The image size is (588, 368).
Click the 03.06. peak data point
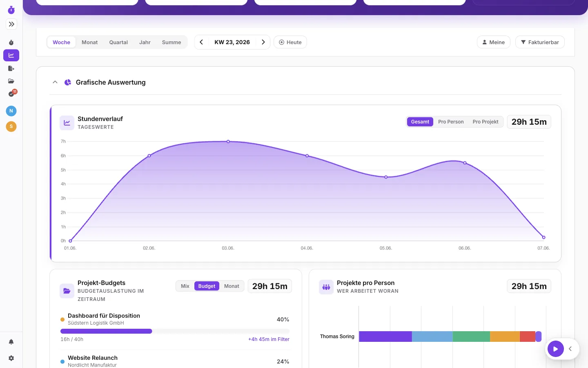tap(228, 141)
